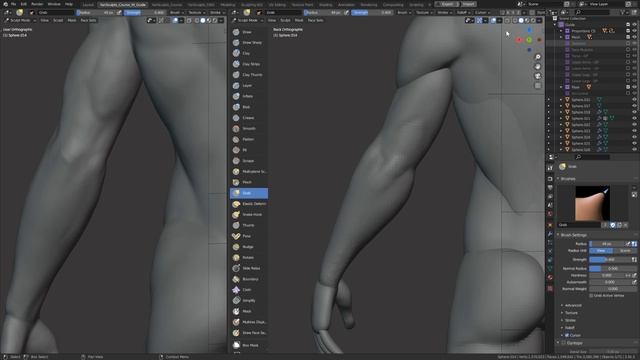Open the Window menu
Screen dimensions: 640x360
click(54, 4)
